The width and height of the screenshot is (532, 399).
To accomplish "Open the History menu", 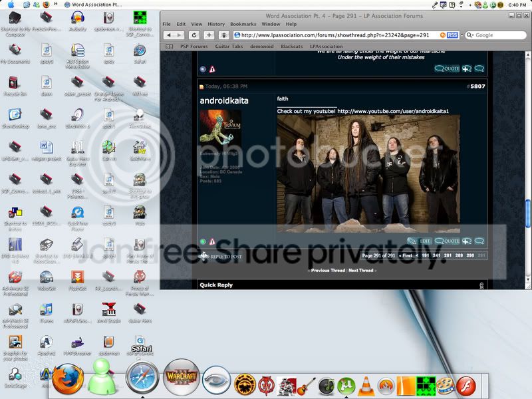I will [215, 24].
